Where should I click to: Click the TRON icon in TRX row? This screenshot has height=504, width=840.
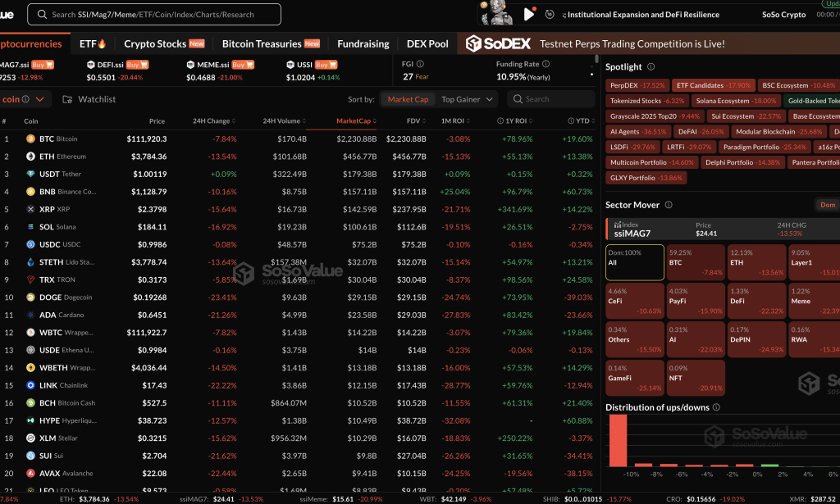[30, 279]
